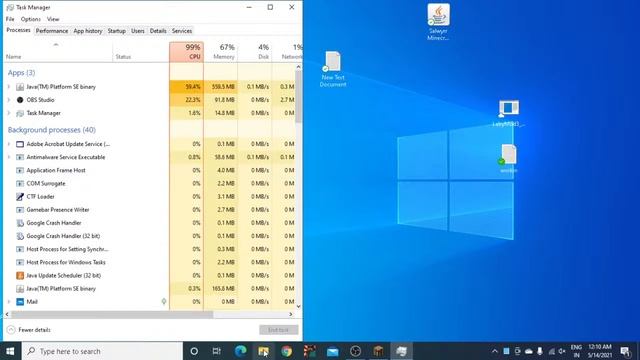Open OBS Studio from the taskbar

pyautogui.click(x=356, y=351)
